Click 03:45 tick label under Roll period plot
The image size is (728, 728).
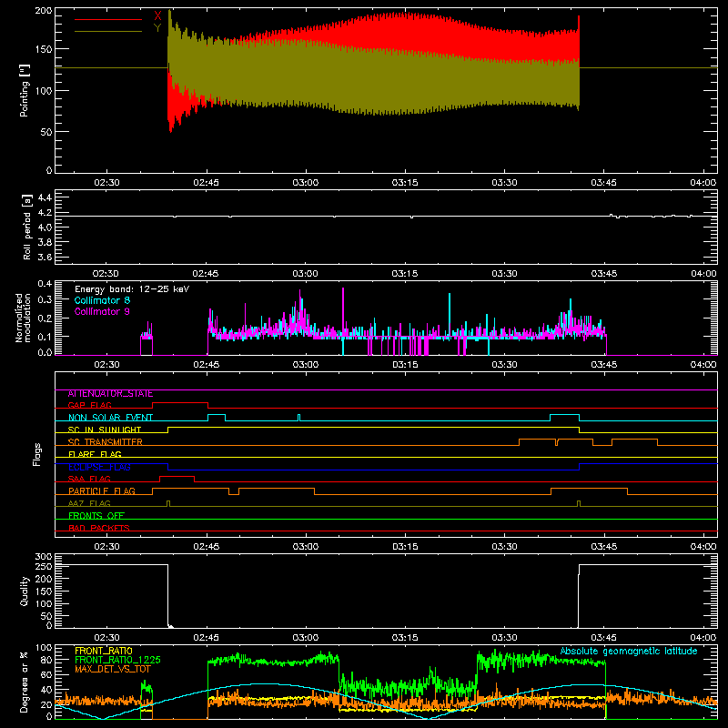click(603, 274)
